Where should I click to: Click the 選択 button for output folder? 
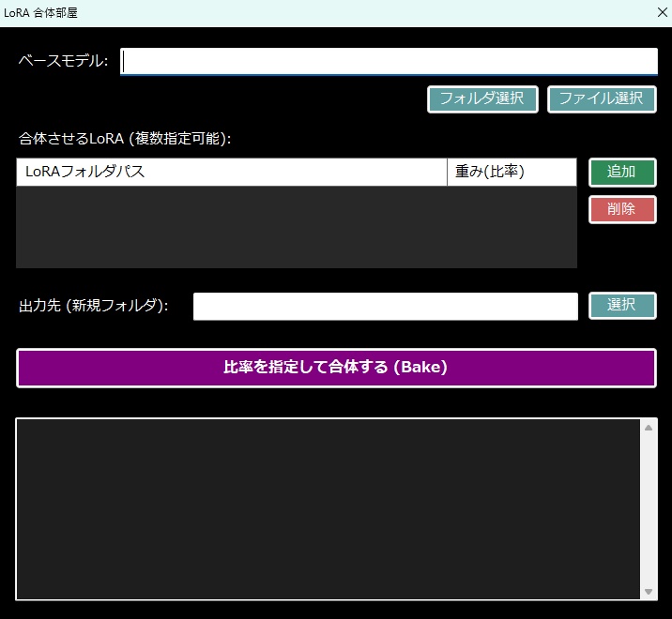point(622,306)
